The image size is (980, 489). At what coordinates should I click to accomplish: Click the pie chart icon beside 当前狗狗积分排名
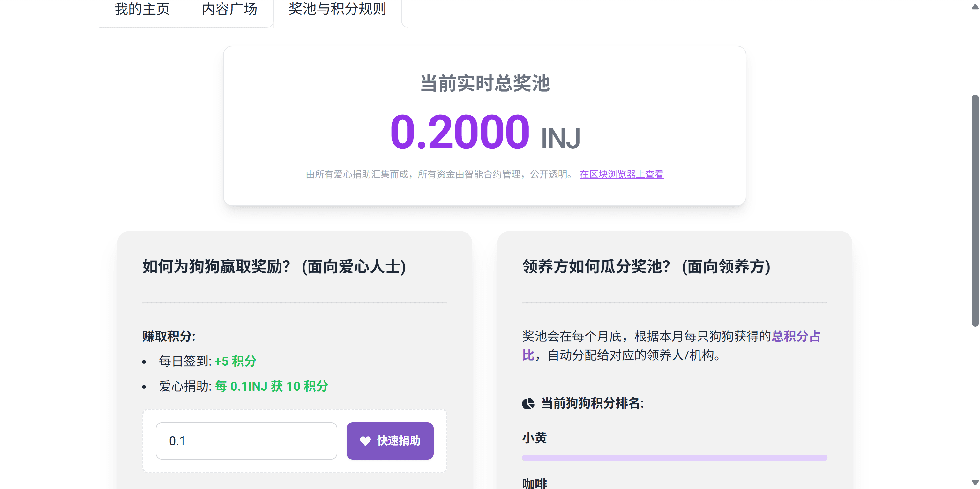(x=528, y=403)
